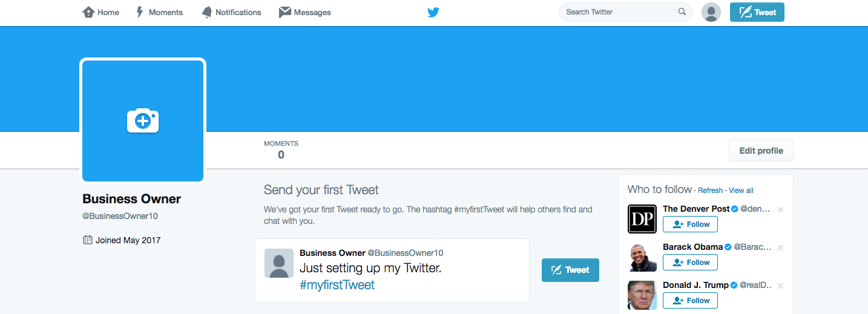The width and height of the screenshot is (868, 314).
Task: Open the search magnifier icon
Action: (x=682, y=11)
